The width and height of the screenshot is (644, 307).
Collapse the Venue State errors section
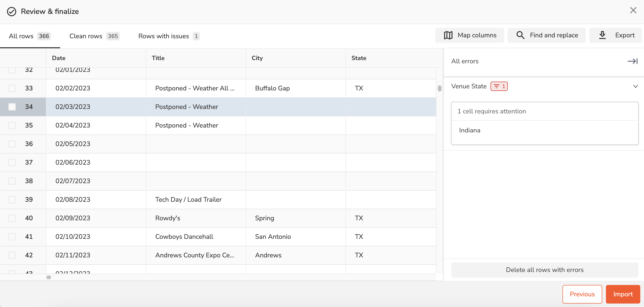coord(635,86)
